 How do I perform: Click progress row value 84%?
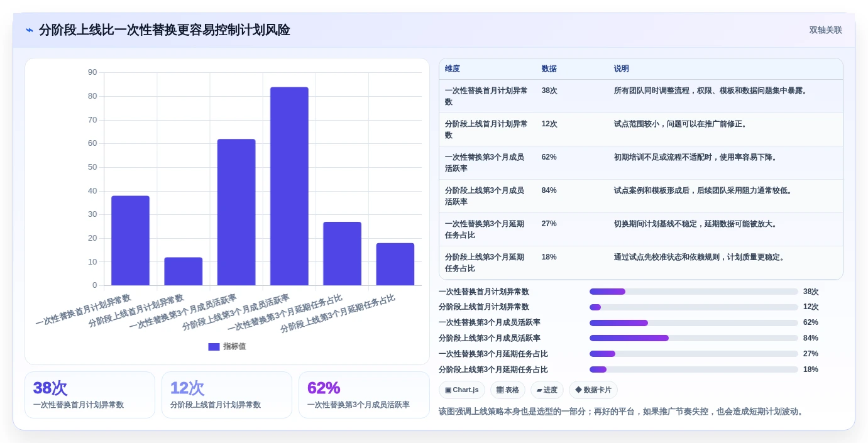point(811,338)
